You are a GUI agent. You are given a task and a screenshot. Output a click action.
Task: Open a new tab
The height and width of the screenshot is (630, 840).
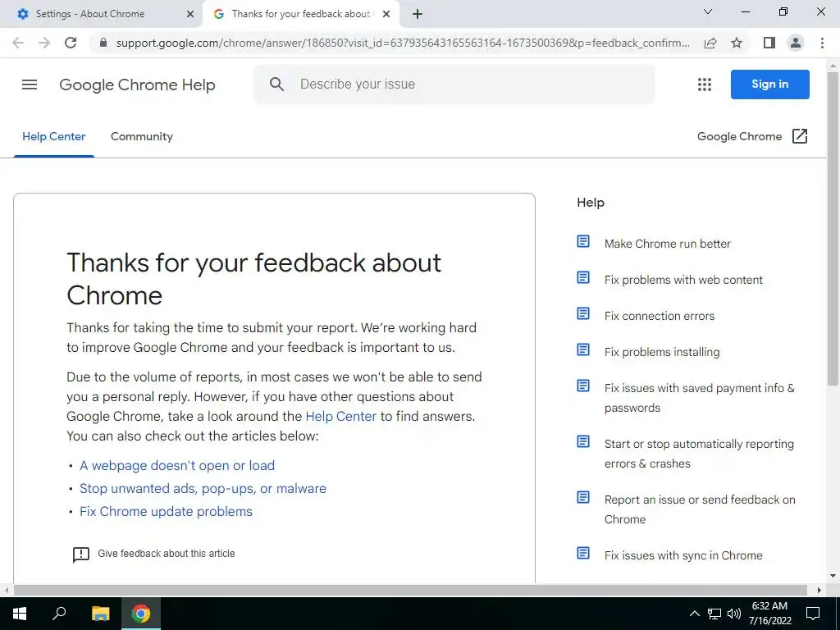418,14
